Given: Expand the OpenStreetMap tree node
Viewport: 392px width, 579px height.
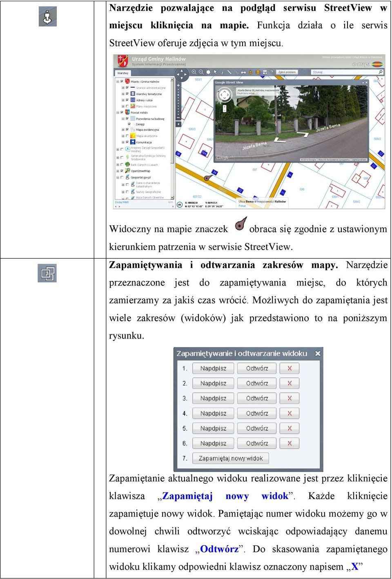Looking at the screenshot, I should coord(118,171).
